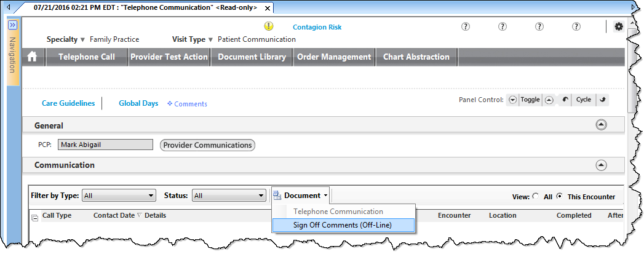
Task: Open the settings gear icon
Action: (x=619, y=26)
